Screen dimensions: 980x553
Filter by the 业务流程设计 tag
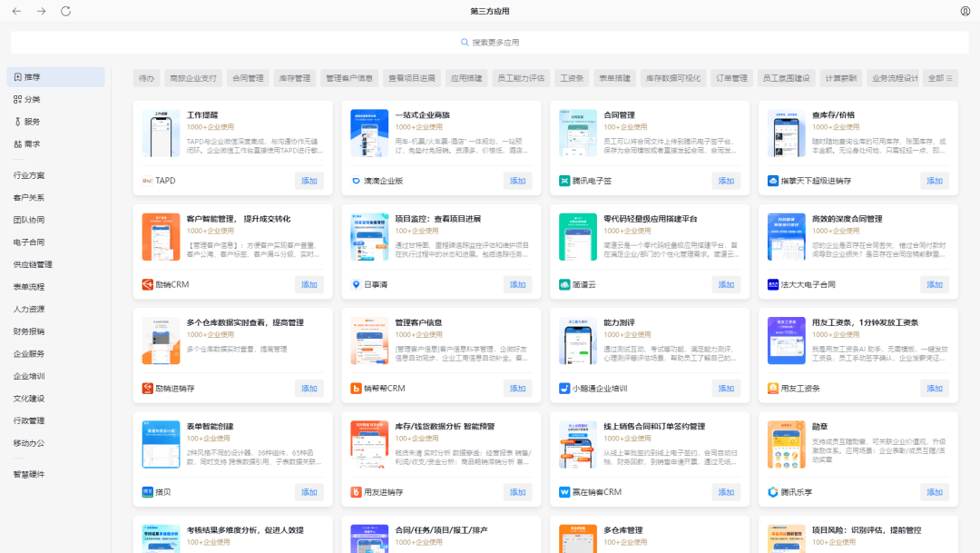pyautogui.click(x=895, y=78)
